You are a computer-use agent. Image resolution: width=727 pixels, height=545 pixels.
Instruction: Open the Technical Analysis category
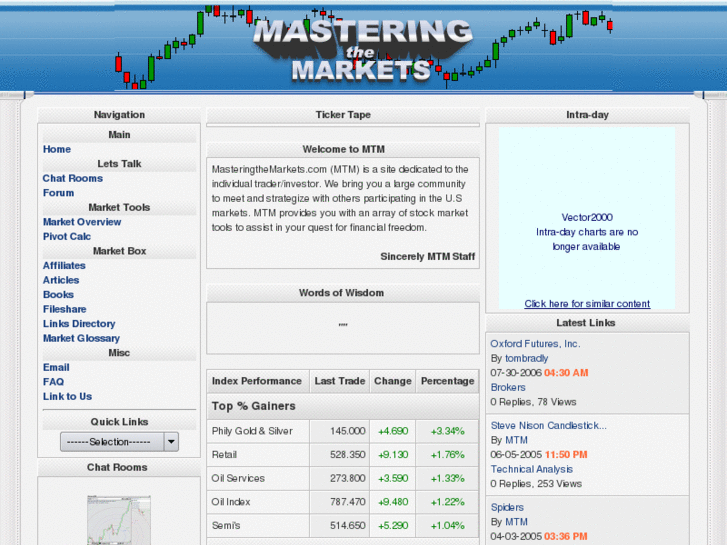click(532, 469)
